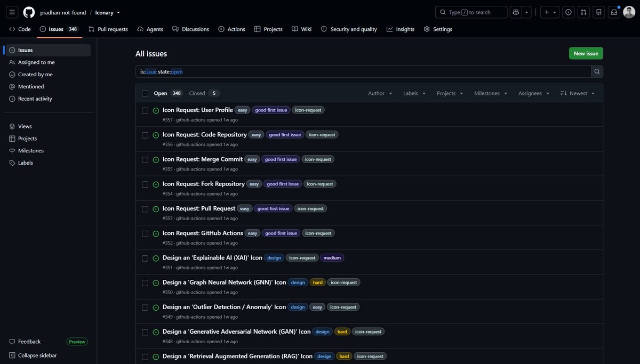
Task: Check the User Profile issue checkbox
Action: point(145,110)
